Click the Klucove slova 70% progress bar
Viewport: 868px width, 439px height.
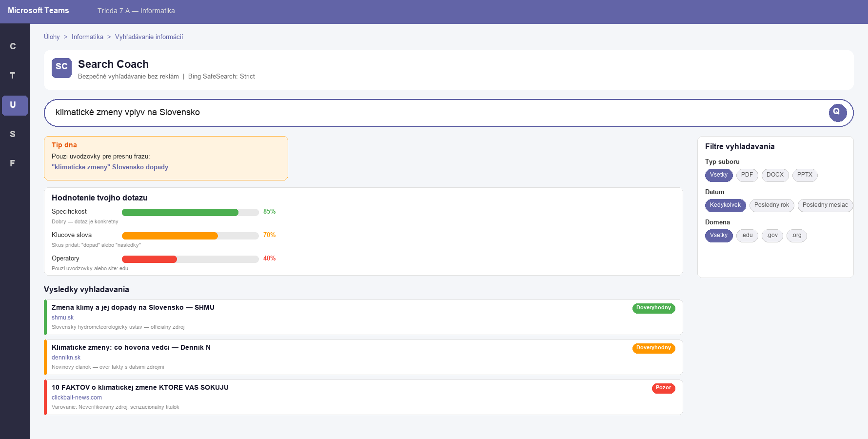tap(190, 236)
